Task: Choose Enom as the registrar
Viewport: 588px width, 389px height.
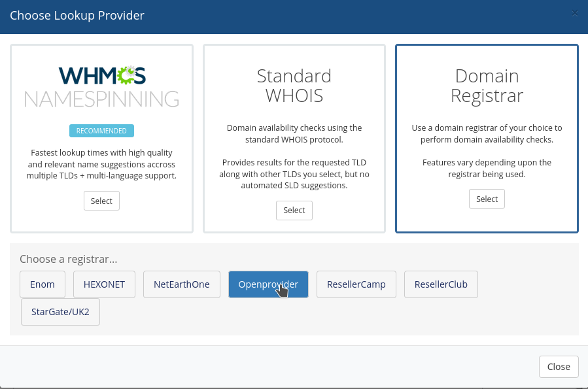Action: tap(43, 284)
